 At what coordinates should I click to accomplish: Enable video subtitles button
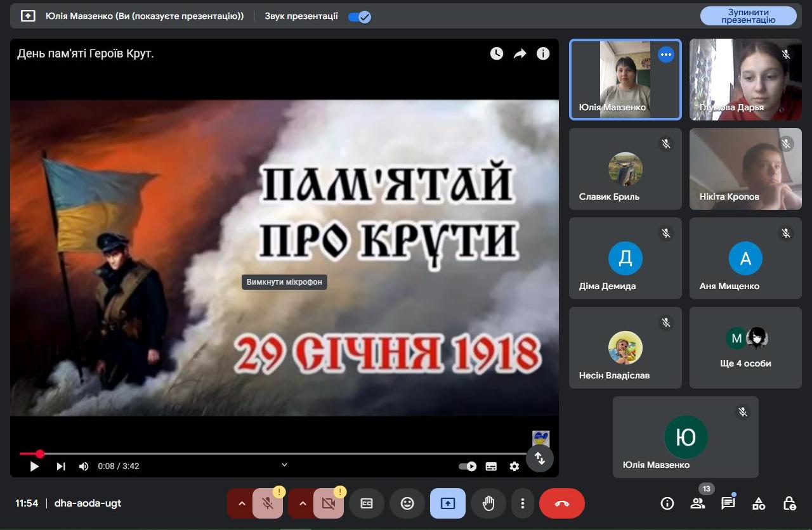pyautogui.click(x=491, y=467)
